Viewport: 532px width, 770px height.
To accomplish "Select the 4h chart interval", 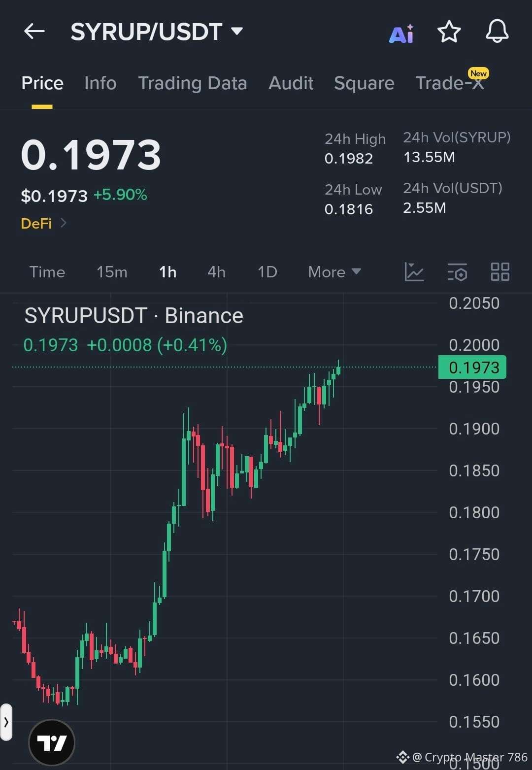I will click(x=216, y=272).
